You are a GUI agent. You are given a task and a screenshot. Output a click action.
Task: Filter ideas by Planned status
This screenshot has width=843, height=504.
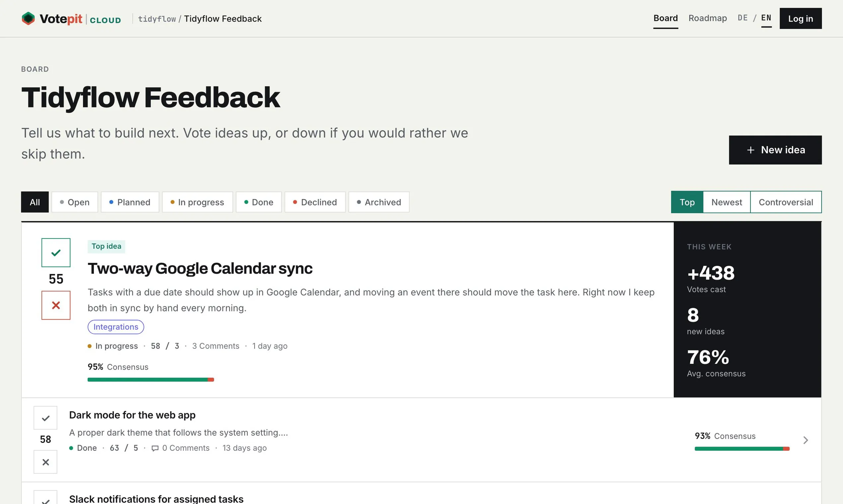(130, 202)
